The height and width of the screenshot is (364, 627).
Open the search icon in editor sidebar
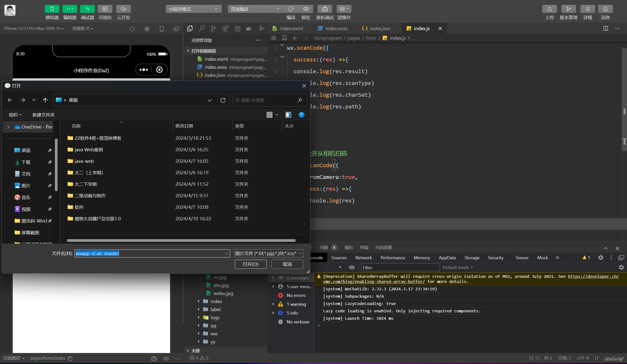point(202,29)
